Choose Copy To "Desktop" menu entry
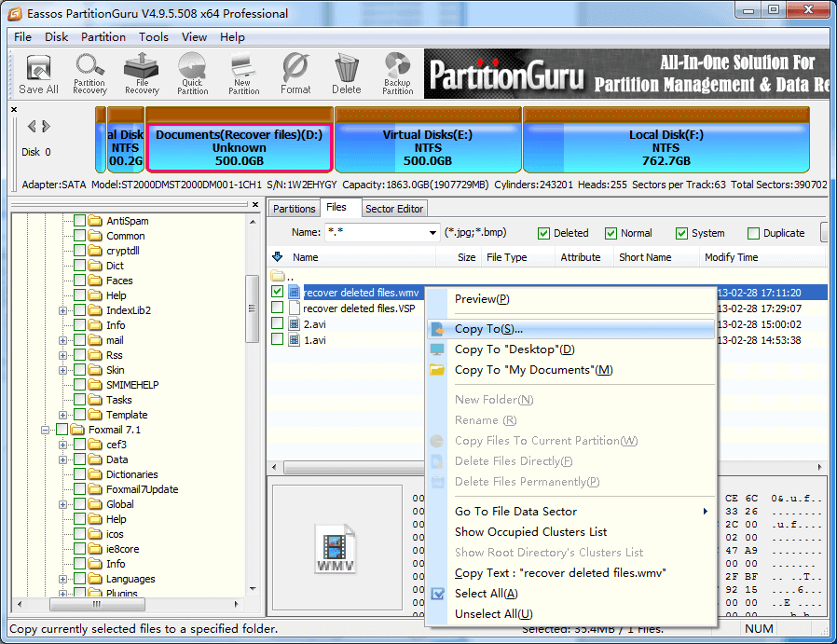Viewport: 837px width, 644px height. pos(515,349)
